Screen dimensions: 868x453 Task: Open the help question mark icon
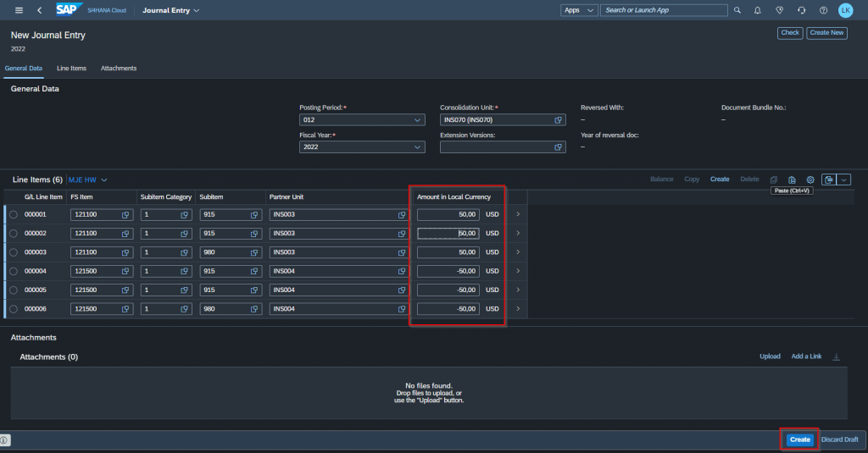[824, 10]
